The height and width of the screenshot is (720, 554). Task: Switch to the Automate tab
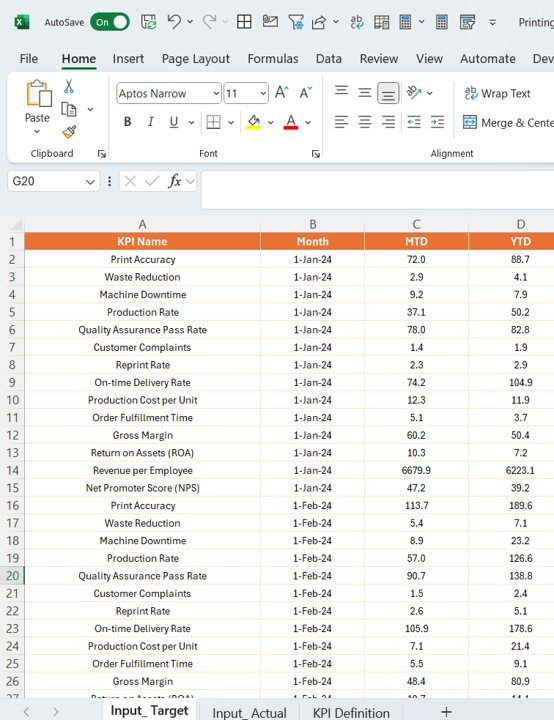click(488, 59)
